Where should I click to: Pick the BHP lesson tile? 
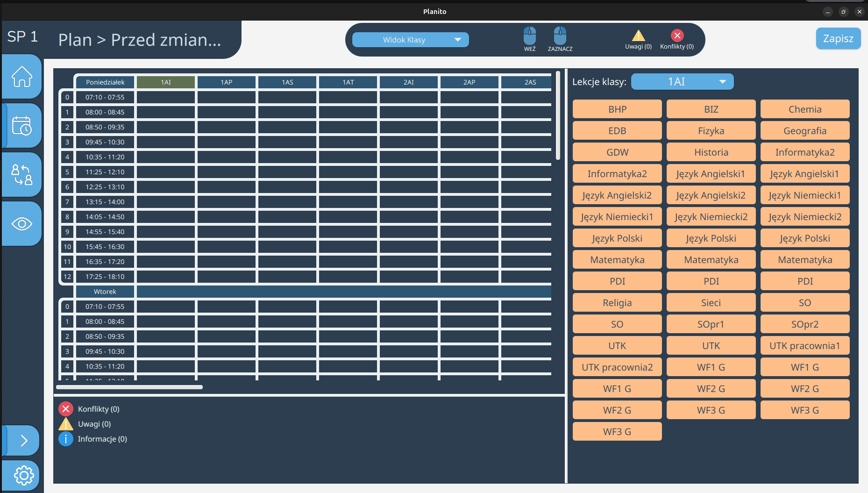[617, 109]
